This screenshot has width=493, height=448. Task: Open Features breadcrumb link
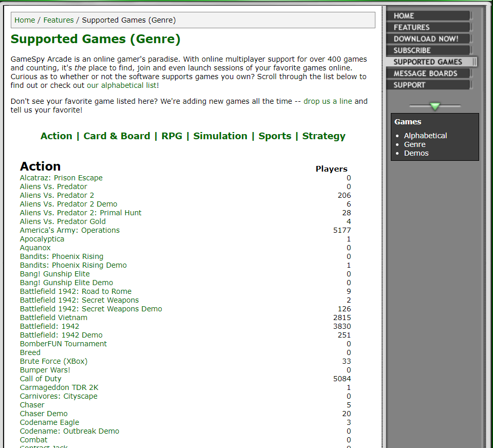coord(59,20)
